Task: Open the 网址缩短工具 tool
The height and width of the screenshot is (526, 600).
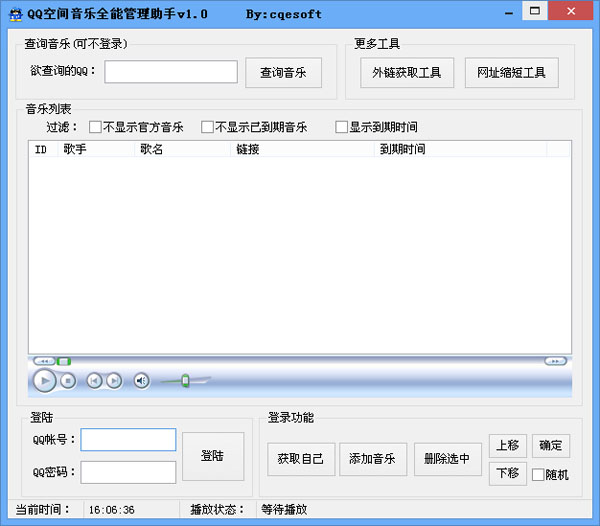Action: (512, 73)
